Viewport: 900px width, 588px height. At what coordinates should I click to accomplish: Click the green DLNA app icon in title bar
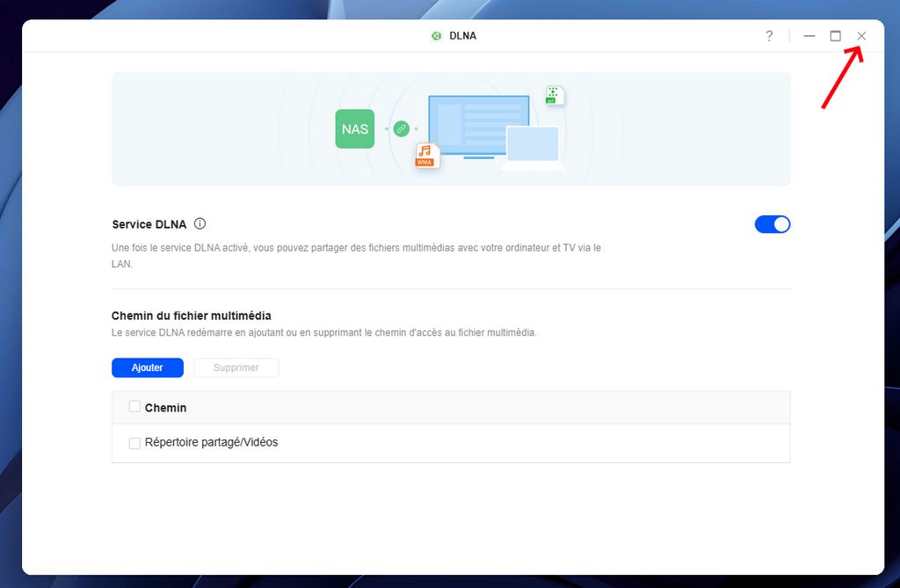(436, 36)
